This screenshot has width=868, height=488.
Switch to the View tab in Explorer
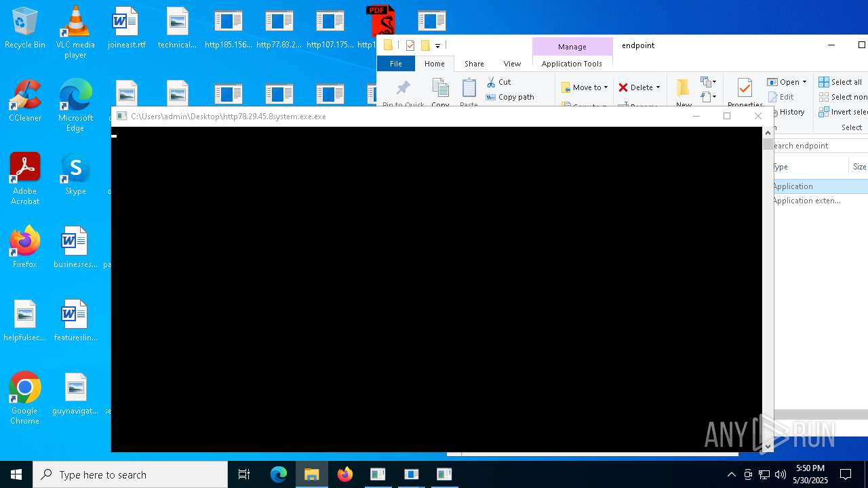coord(512,64)
